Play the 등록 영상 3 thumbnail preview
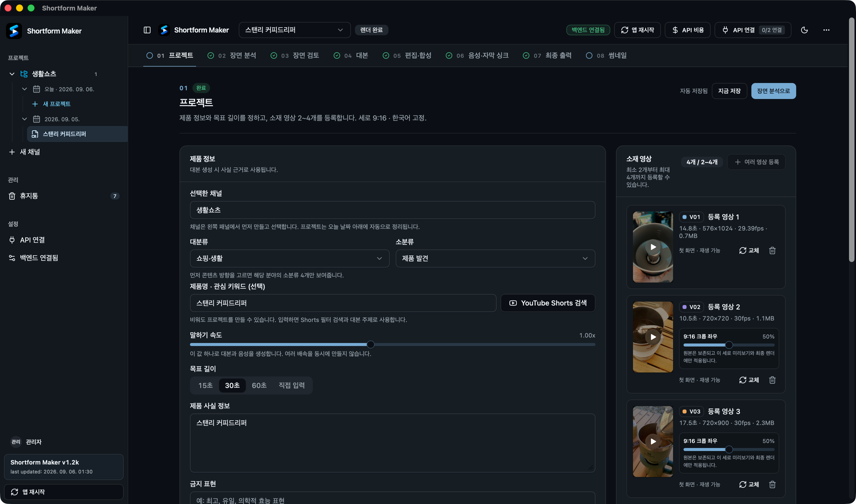This screenshot has height=504, width=856. pos(653,441)
